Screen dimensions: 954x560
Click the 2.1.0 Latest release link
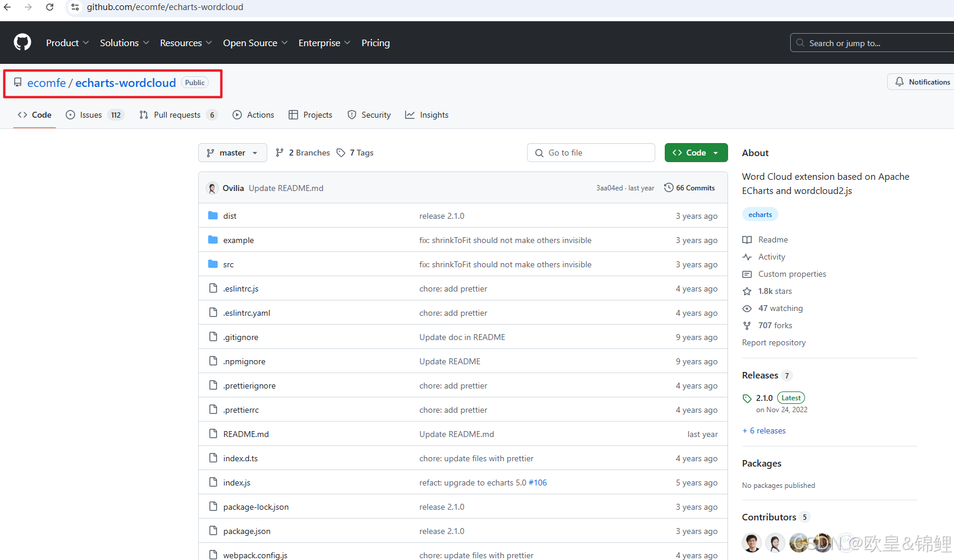[x=780, y=398]
